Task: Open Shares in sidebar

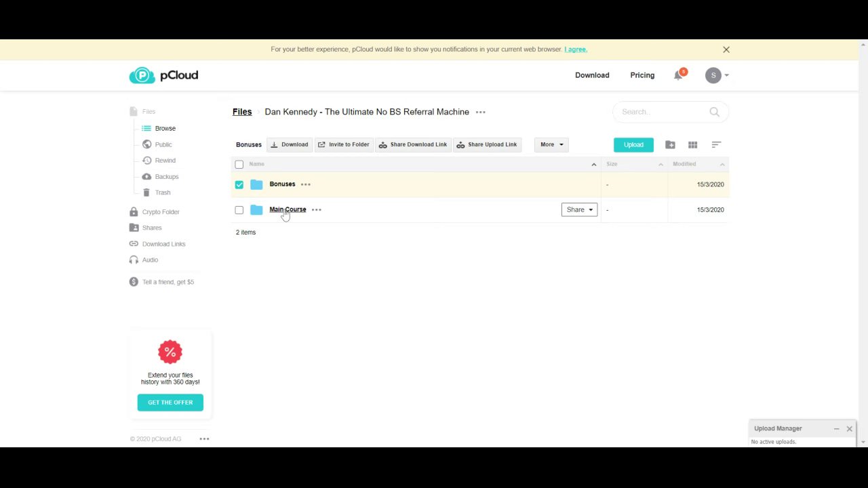Action: [x=146, y=228]
